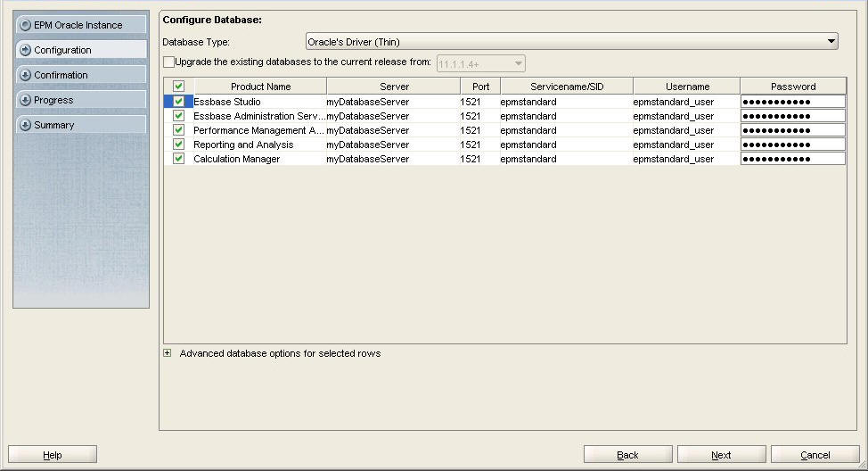868x471 pixels.
Task: Click the EPM Oracle Instance step icon
Action: pos(25,25)
